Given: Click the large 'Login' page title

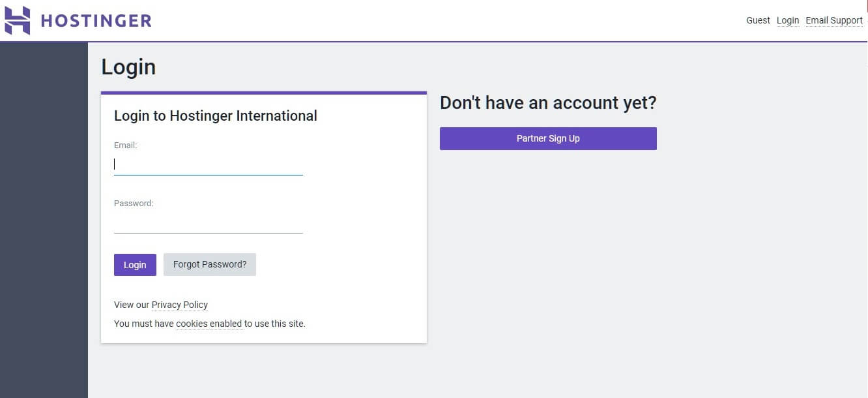Looking at the screenshot, I should pyautogui.click(x=128, y=67).
